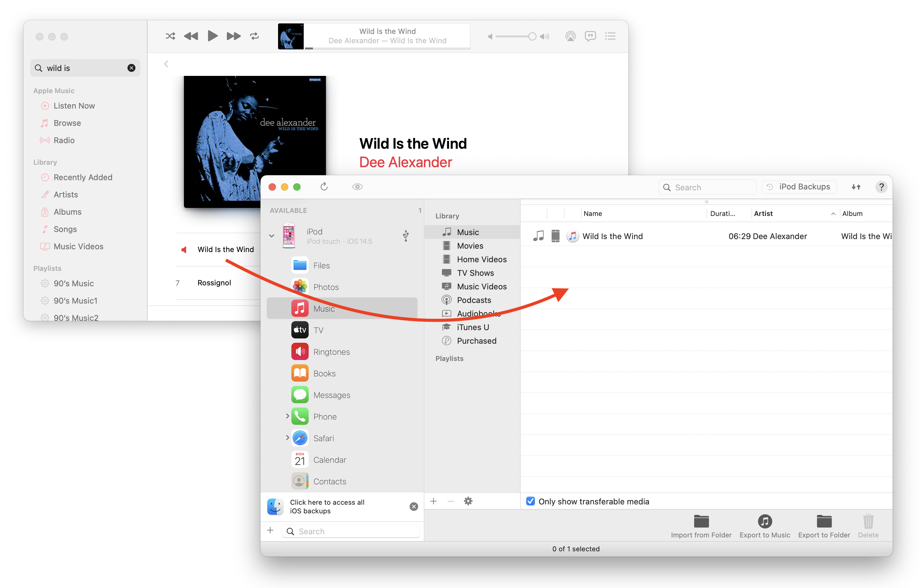The width and height of the screenshot is (921, 588).
Task: Expand the Phone item
Action: pyautogui.click(x=287, y=416)
